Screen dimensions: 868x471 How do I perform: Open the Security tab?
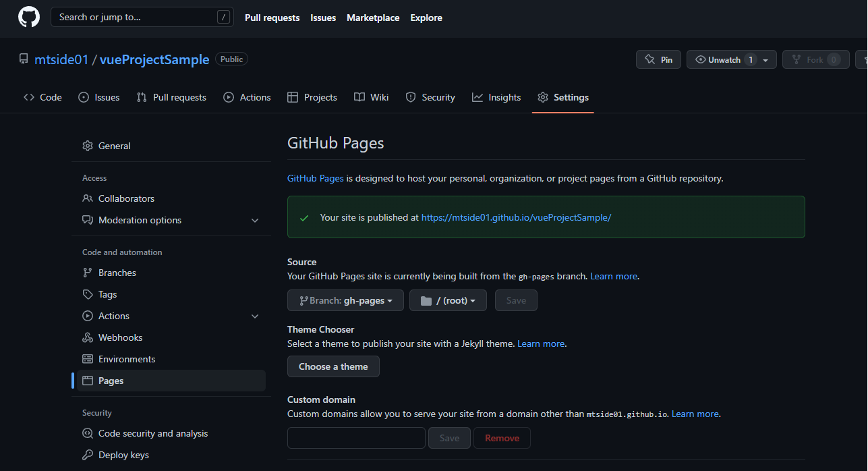[430, 97]
